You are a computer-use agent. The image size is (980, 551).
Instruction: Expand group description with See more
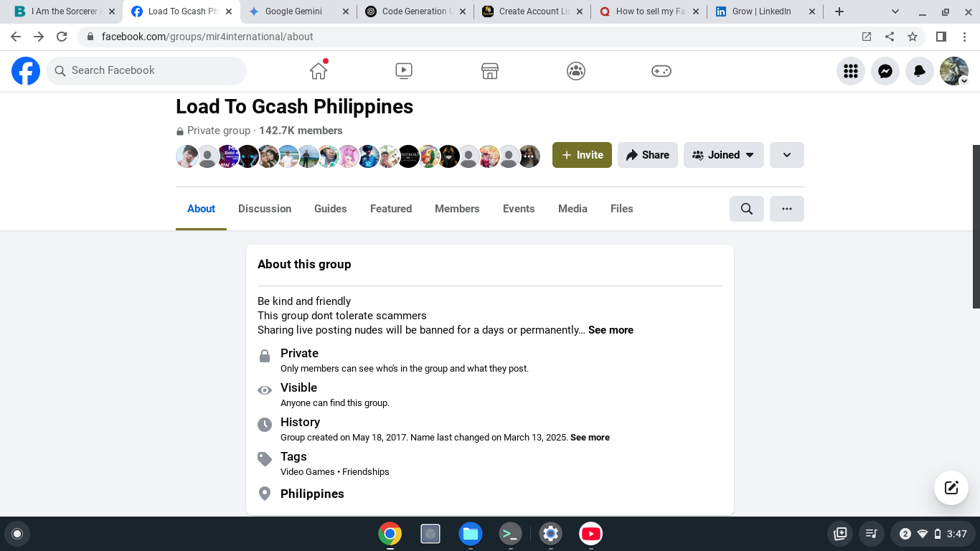pos(611,330)
